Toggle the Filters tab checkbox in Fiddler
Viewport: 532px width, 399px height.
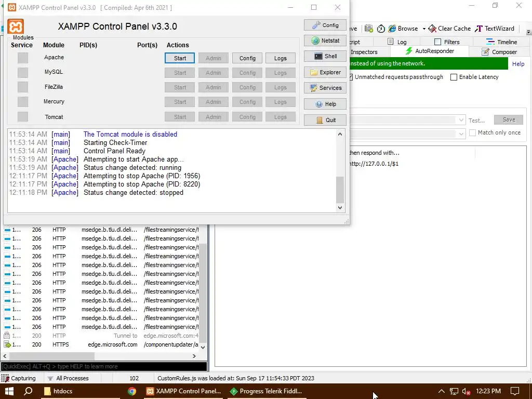click(x=437, y=42)
